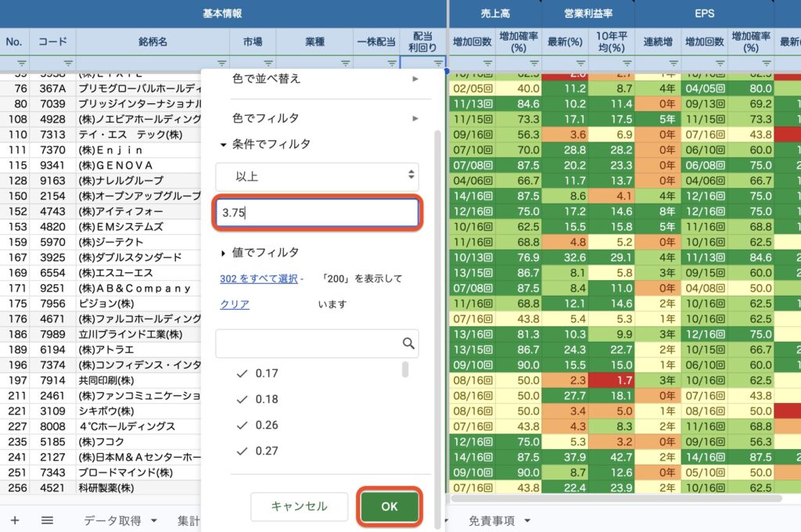Open the コード column filter icon

(68, 63)
